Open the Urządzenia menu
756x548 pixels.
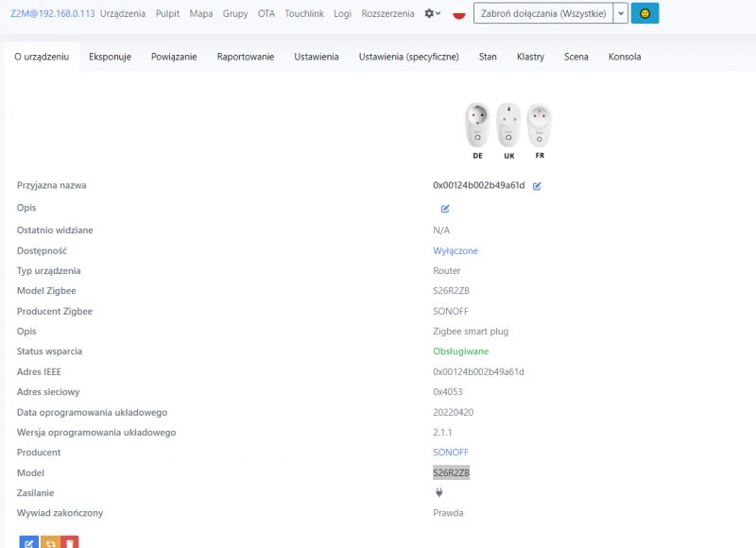tap(123, 13)
